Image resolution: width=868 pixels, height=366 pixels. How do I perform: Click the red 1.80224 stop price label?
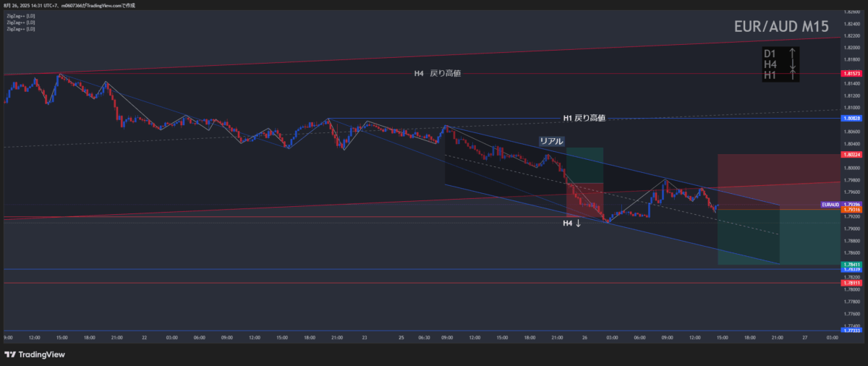[x=851, y=154]
